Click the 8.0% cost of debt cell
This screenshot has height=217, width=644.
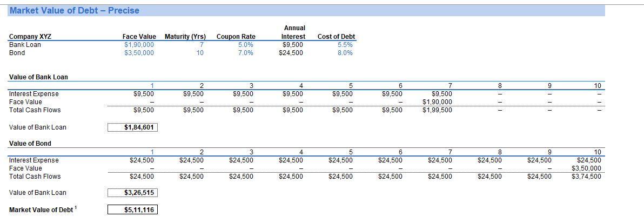[345, 53]
